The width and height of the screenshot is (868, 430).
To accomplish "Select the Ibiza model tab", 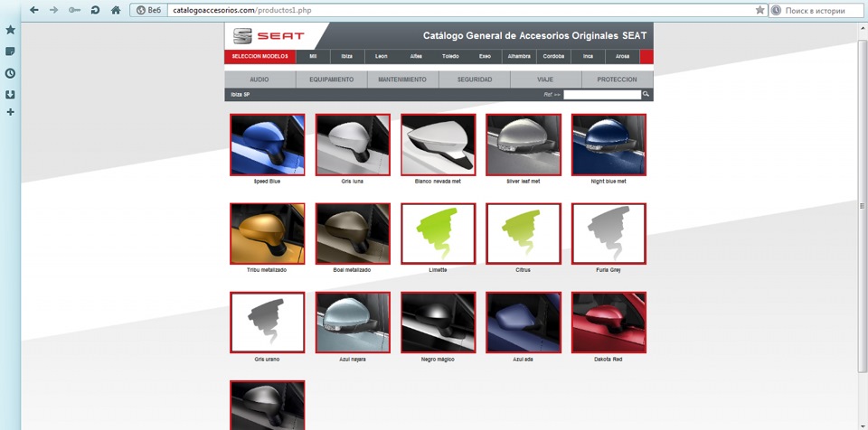I will pyautogui.click(x=347, y=56).
